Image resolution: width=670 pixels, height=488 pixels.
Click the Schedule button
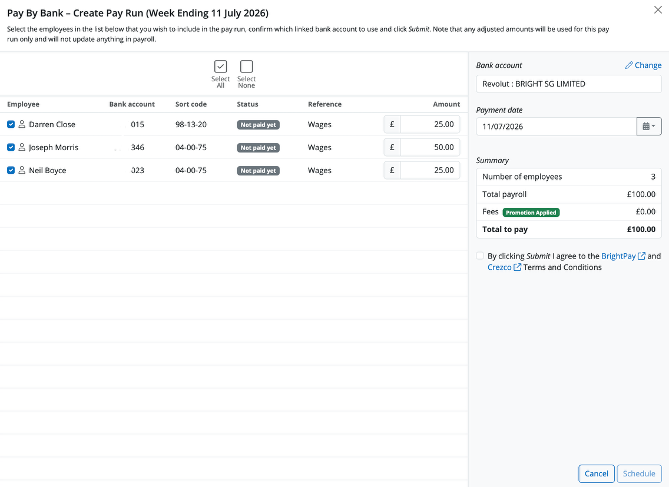(x=639, y=473)
